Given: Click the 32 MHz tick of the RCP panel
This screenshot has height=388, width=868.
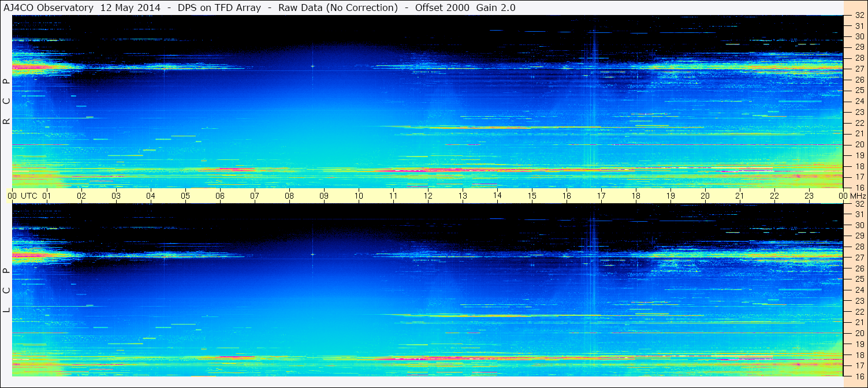Looking at the screenshot, I should click(x=859, y=15).
